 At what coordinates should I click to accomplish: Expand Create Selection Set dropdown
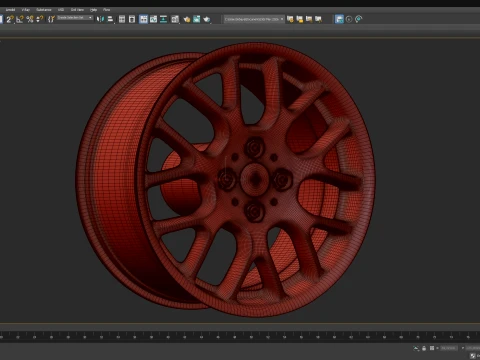click(x=90, y=18)
